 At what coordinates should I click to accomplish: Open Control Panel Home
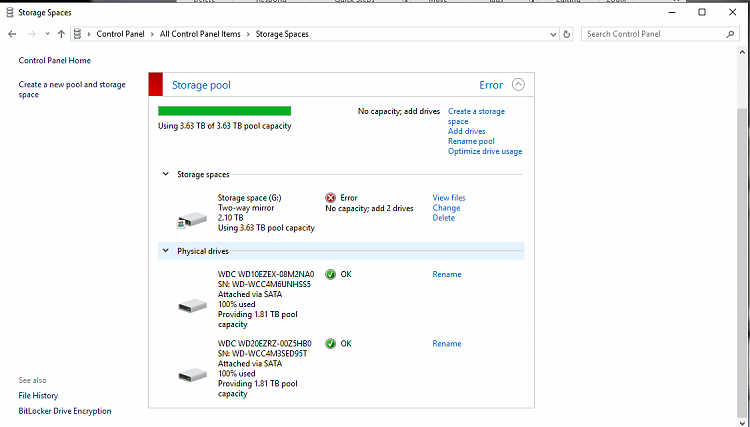(x=55, y=60)
